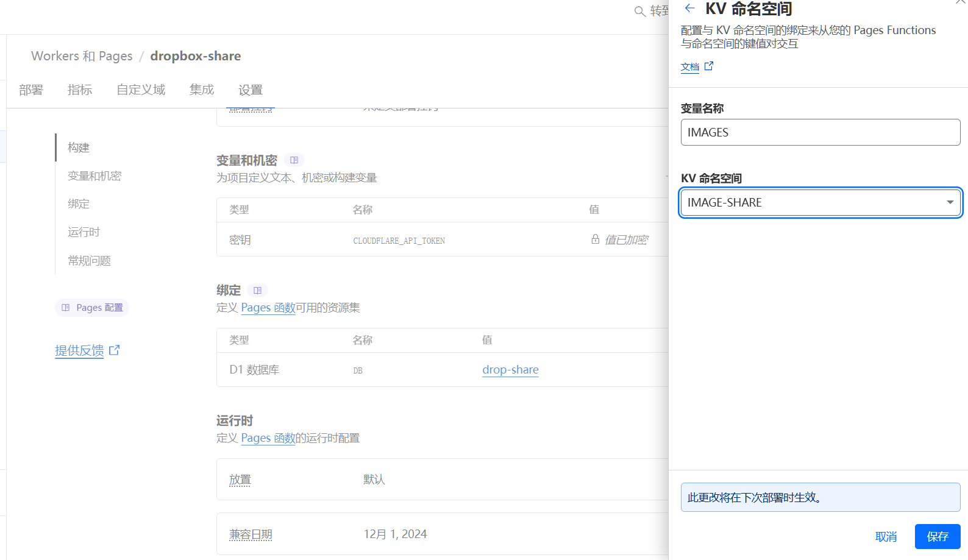
Task: Open docs icon next to 变量和机密 heading
Action: [x=294, y=160]
